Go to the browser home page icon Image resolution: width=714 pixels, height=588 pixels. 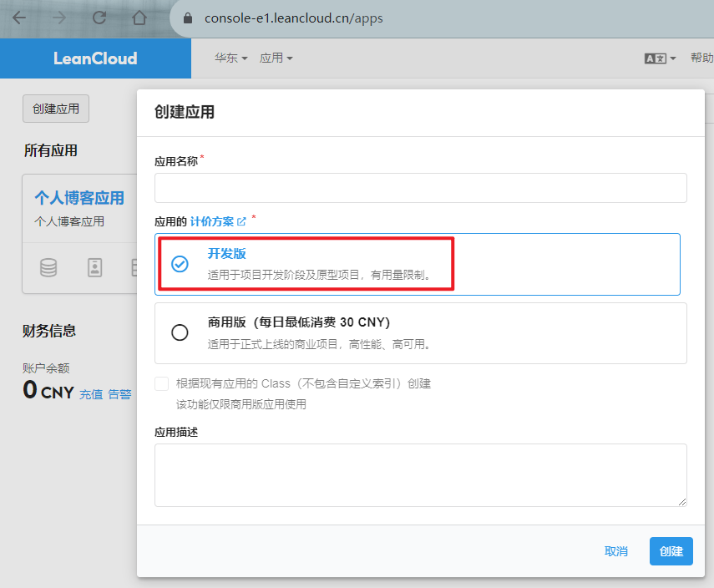click(139, 18)
